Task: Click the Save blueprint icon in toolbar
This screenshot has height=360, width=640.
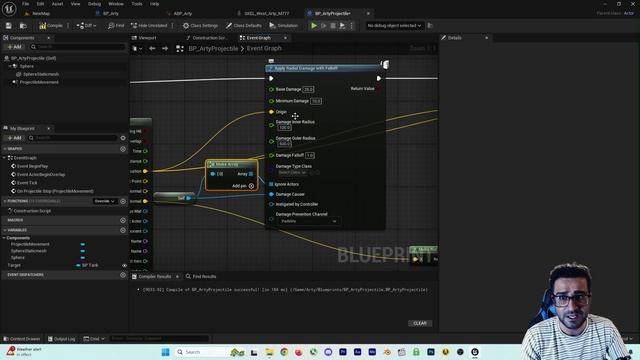Action: [x=9, y=26]
